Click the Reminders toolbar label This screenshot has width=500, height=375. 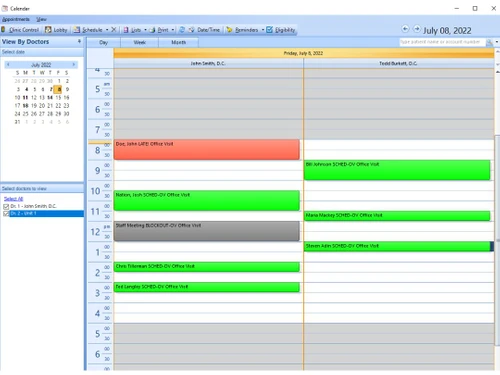(246, 30)
